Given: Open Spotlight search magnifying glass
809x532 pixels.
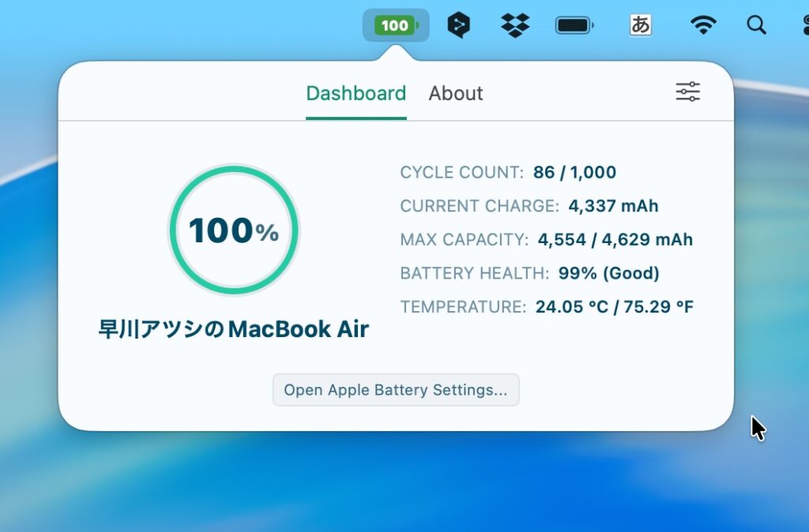Looking at the screenshot, I should pyautogui.click(x=756, y=25).
